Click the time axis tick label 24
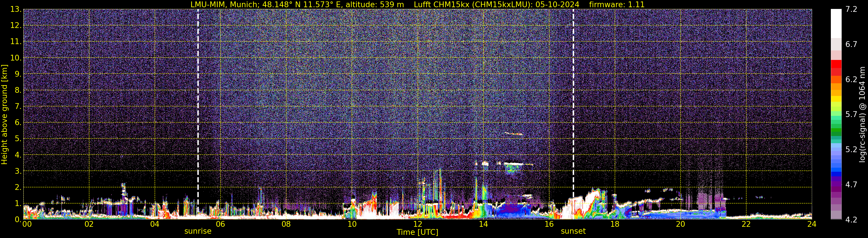This screenshot has width=868, height=238. (812, 224)
